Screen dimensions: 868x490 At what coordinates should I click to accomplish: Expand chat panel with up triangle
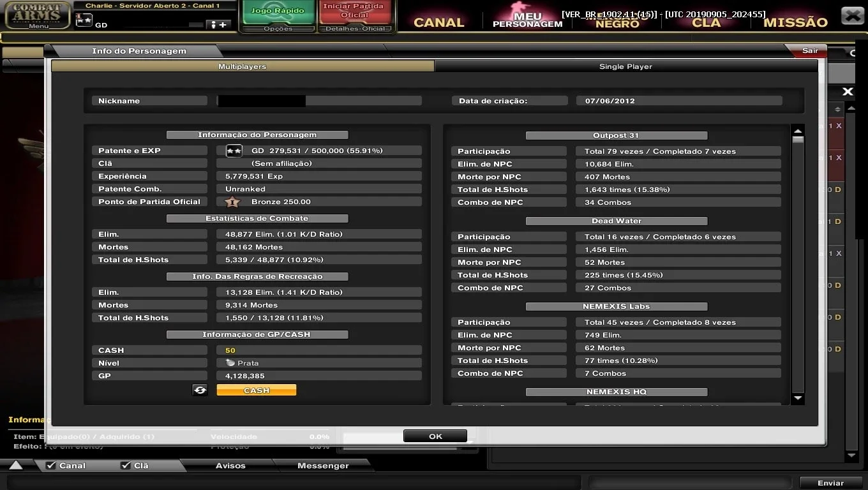(x=16, y=465)
